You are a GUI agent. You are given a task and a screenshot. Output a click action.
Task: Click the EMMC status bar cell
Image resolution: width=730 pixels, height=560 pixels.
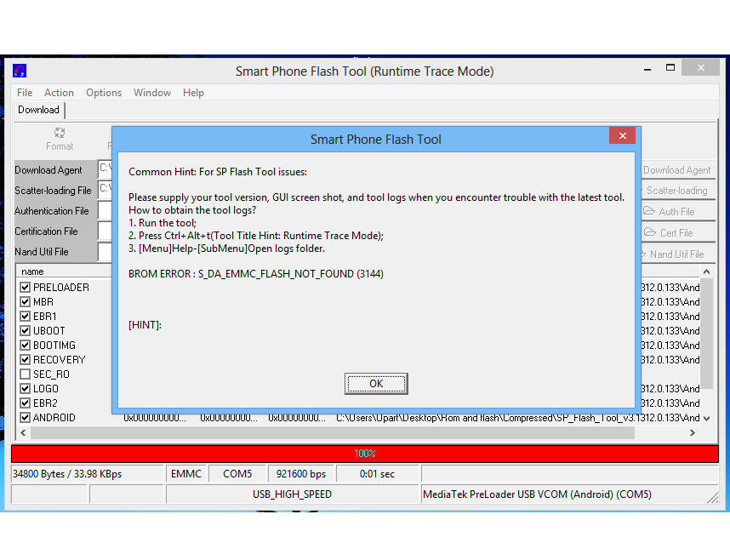point(186,474)
